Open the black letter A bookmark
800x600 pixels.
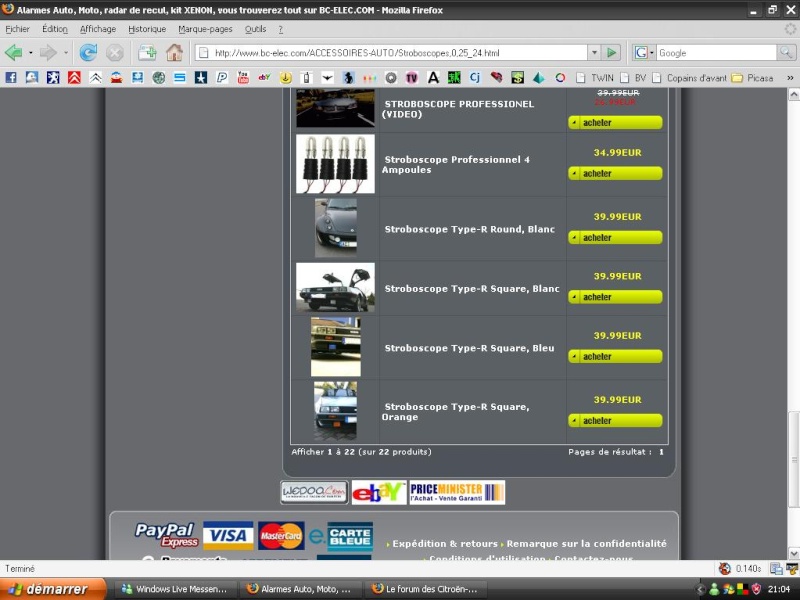pyautogui.click(x=433, y=78)
